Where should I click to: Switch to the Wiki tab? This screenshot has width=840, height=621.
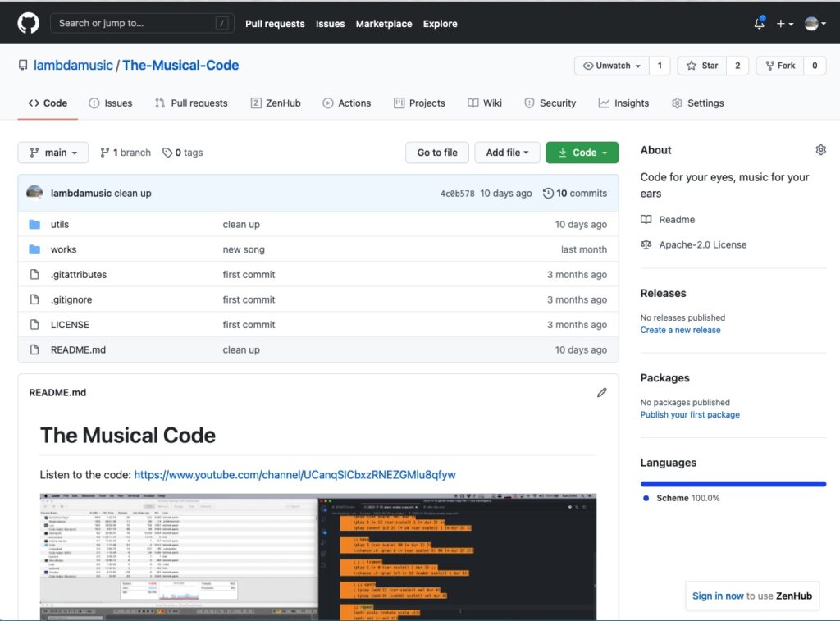(x=484, y=103)
